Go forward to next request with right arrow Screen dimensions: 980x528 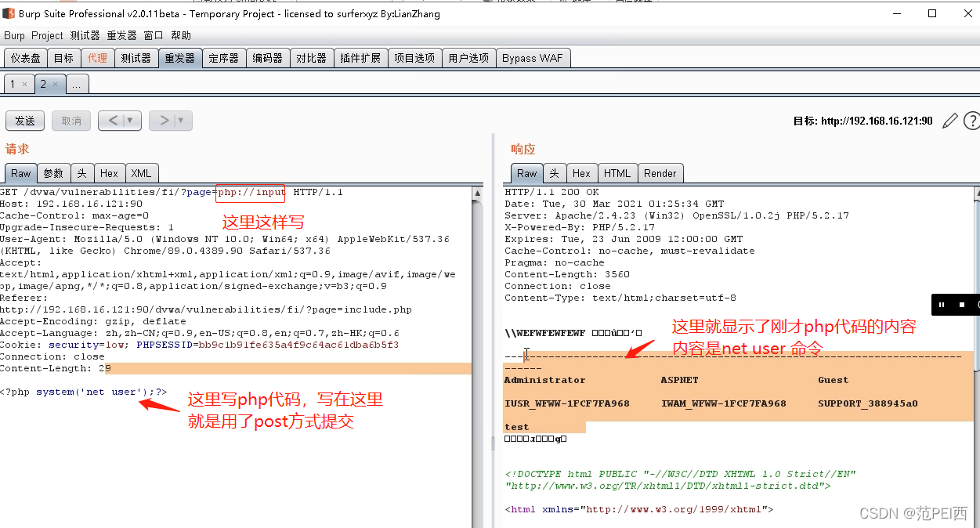pyautogui.click(x=164, y=121)
